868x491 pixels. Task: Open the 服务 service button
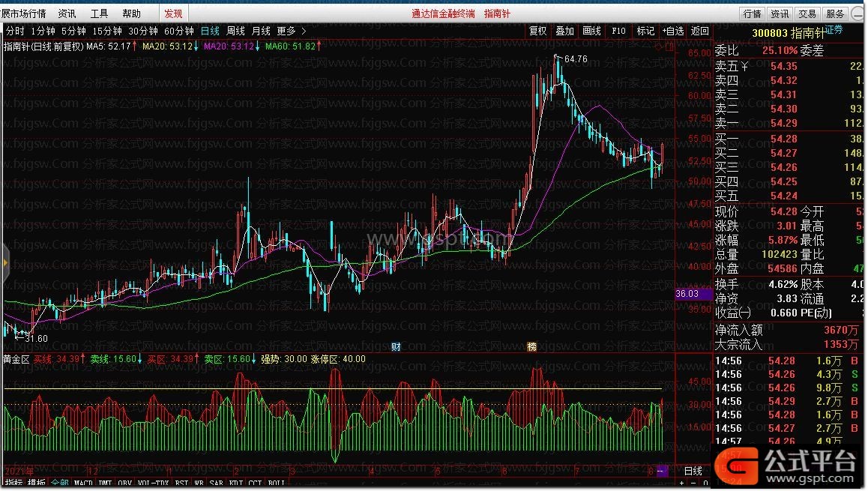click(x=835, y=13)
